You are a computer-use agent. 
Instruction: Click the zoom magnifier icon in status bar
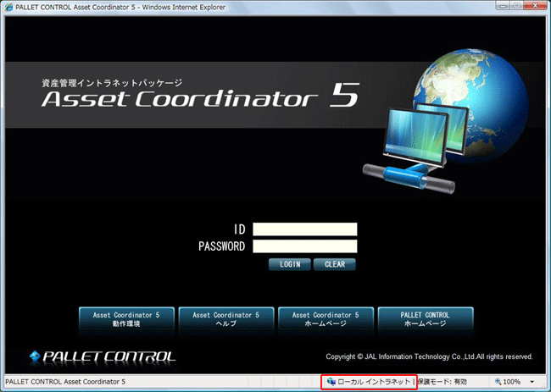click(498, 382)
